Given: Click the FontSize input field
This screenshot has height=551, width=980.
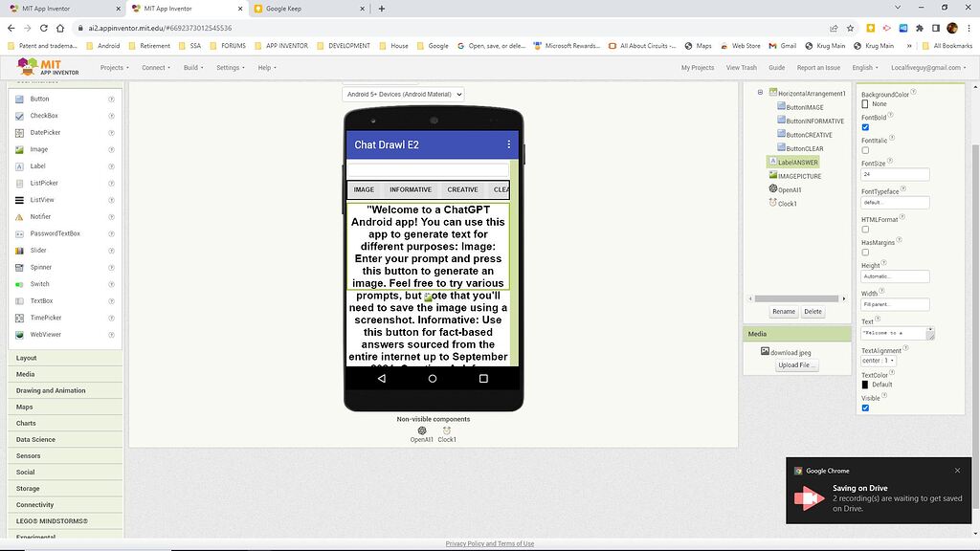Looking at the screenshot, I should [894, 173].
